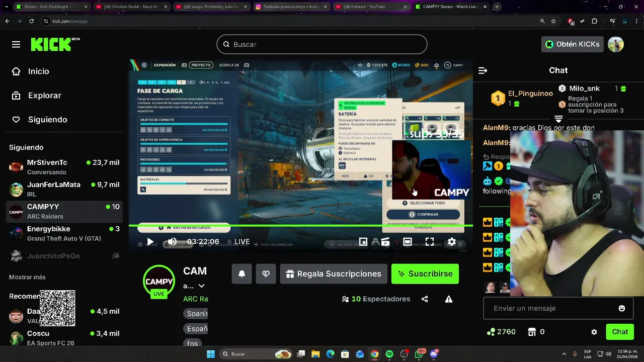Image resolution: width=644 pixels, height=362 pixels.
Task: Open the emoji picker in chat
Action: tap(622, 308)
